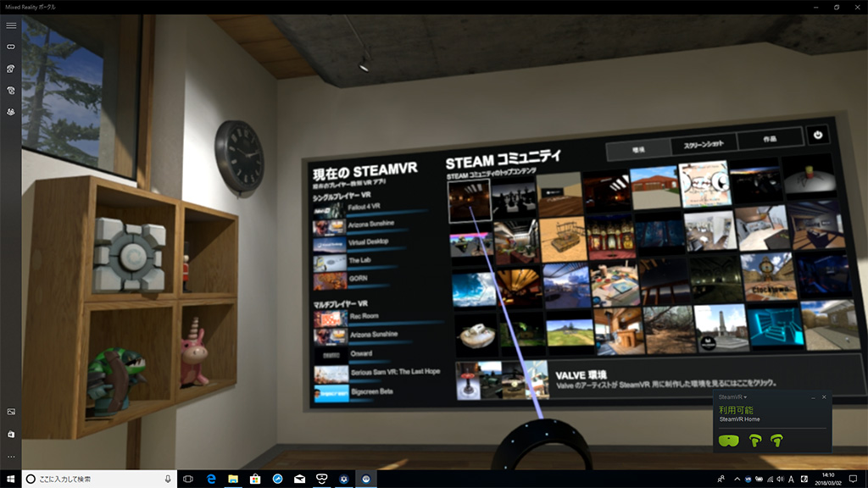The image size is (868, 488).
Task: Click the microphone icon in the search box
Action: coord(168,480)
